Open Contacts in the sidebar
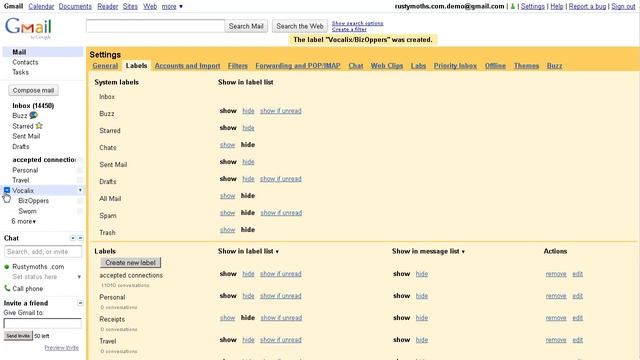Viewport: 640px width, 360px height. 25,62
